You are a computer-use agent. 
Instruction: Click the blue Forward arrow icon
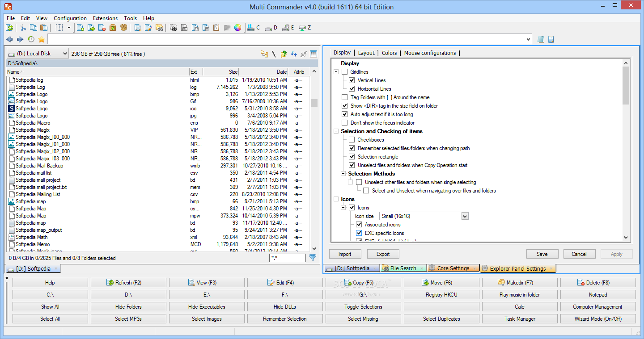click(20, 39)
